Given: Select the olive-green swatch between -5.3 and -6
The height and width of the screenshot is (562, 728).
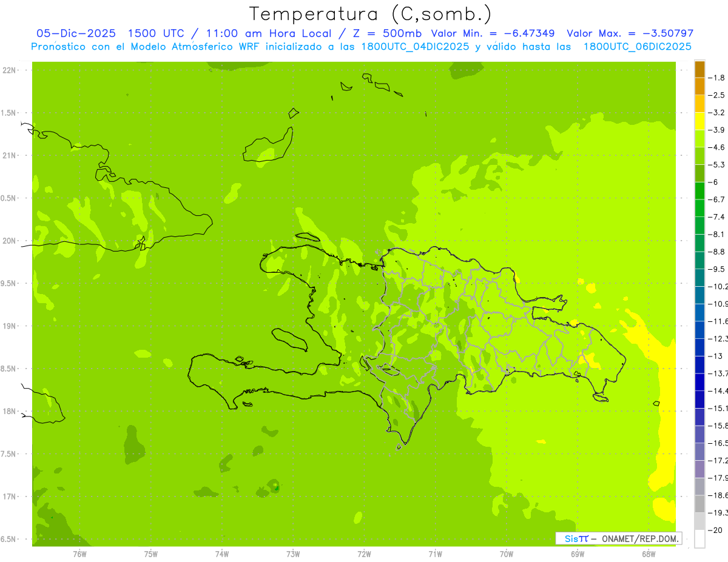Looking at the screenshot, I should 699,173.
